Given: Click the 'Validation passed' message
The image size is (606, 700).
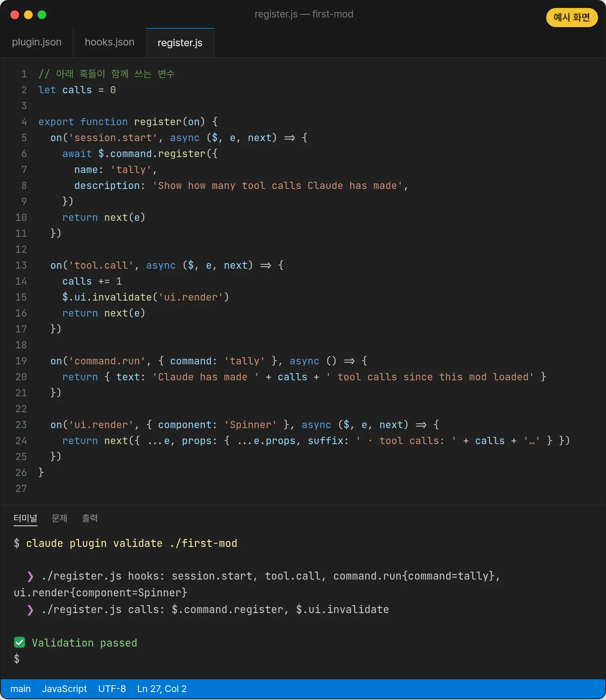Looking at the screenshot, I should 85,643.
